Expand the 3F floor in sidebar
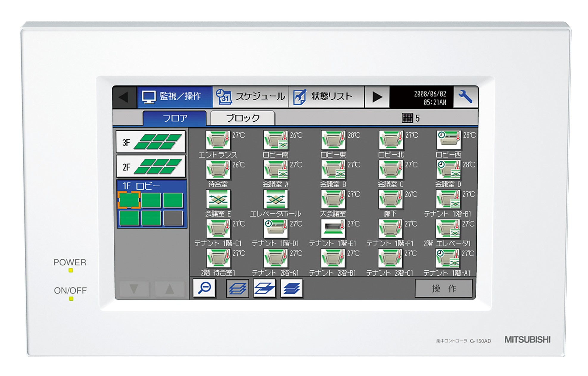This screenshot has width=588, height=376. click(x=151, y=142)
